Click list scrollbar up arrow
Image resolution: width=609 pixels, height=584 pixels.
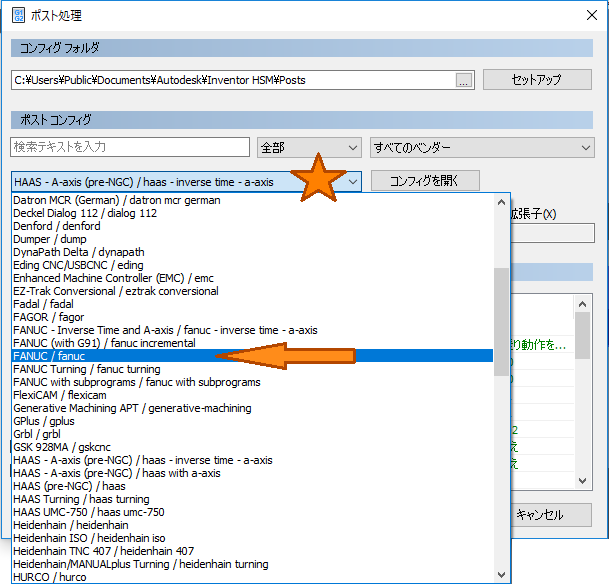[x=501, y=202]
